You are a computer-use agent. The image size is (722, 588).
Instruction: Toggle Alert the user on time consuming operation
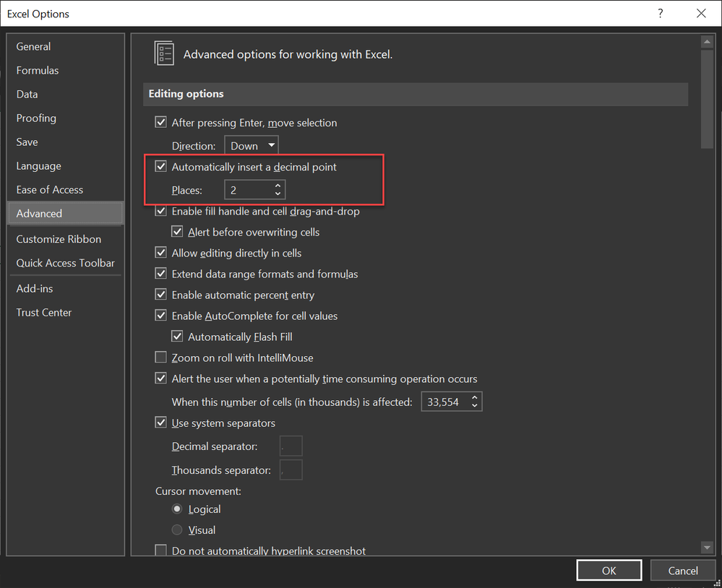tap(160, 379)
